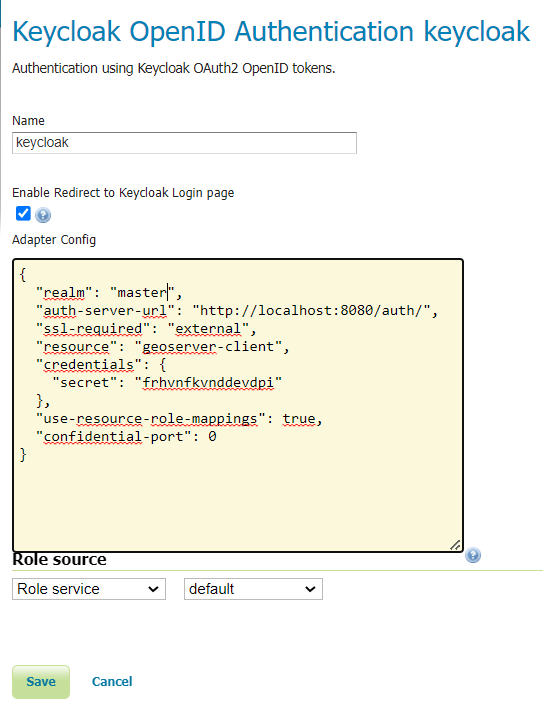
Task: Click the "master" realm value
Action: 142,293
